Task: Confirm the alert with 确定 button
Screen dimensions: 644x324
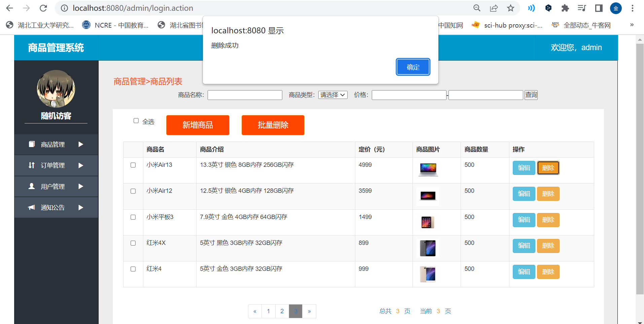Action: [x=413, y=67]
